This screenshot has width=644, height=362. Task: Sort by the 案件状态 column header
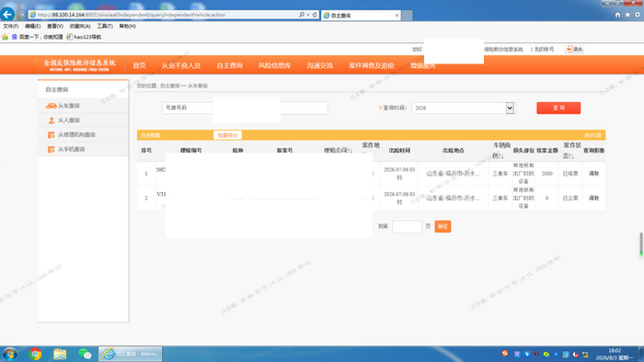(571, 151)
